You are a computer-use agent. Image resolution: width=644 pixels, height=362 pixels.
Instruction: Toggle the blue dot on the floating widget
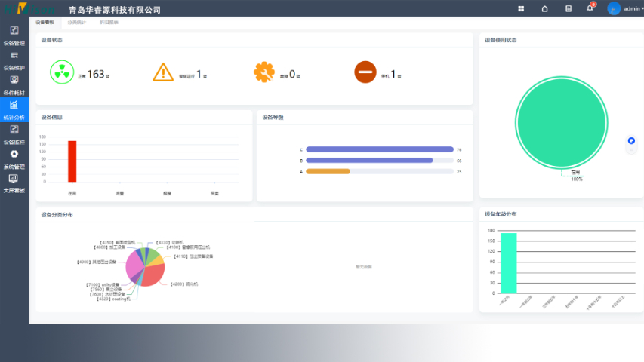[x=631, y=140]
